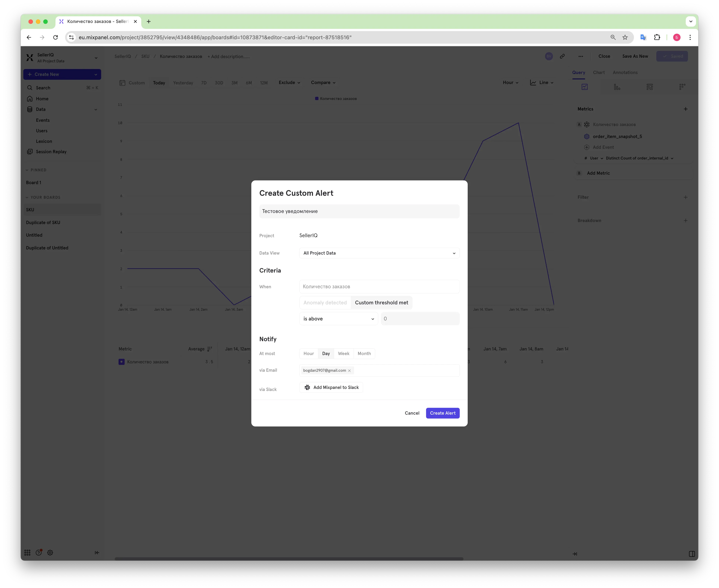719x588 pixels.
Task: Click the Data database icon
Action: tap(30, 109)
